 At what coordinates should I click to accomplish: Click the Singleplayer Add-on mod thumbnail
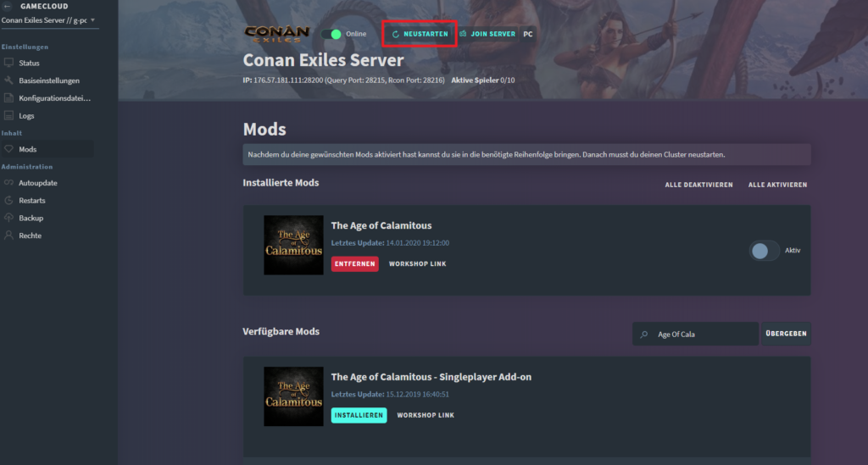coord(293,396)
